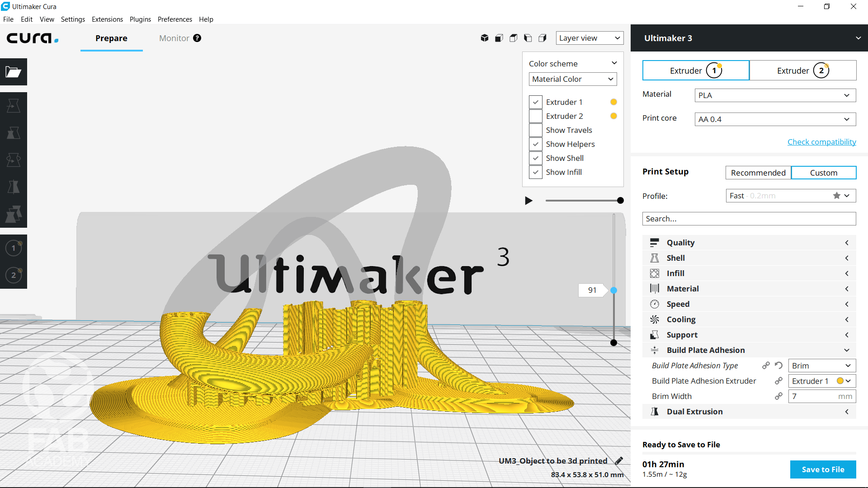Open the adhesion Extruder 1 dropdown
Viewport: 868px width, 488px height.
coord(822,381)
